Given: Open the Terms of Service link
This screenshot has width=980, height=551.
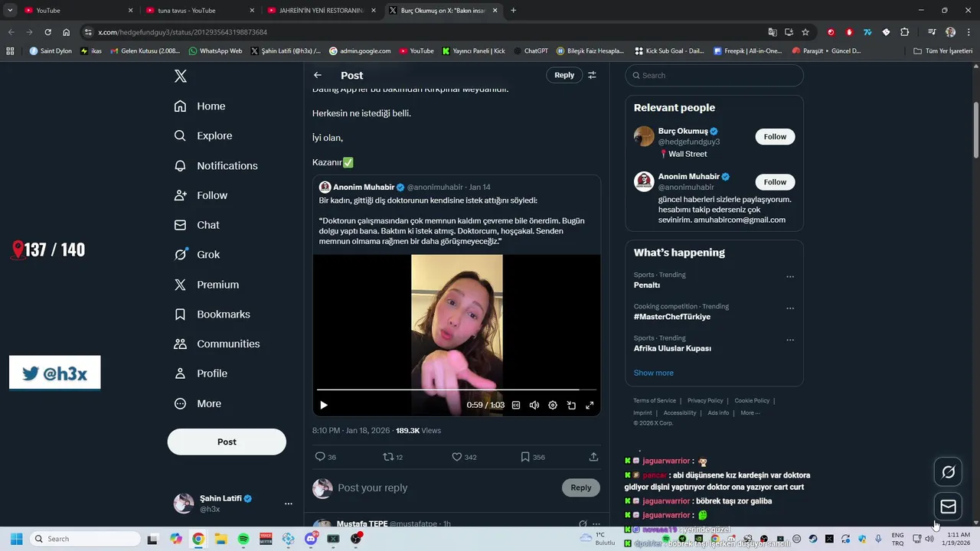Looking at the screenshot, I should tap(655, 401).
